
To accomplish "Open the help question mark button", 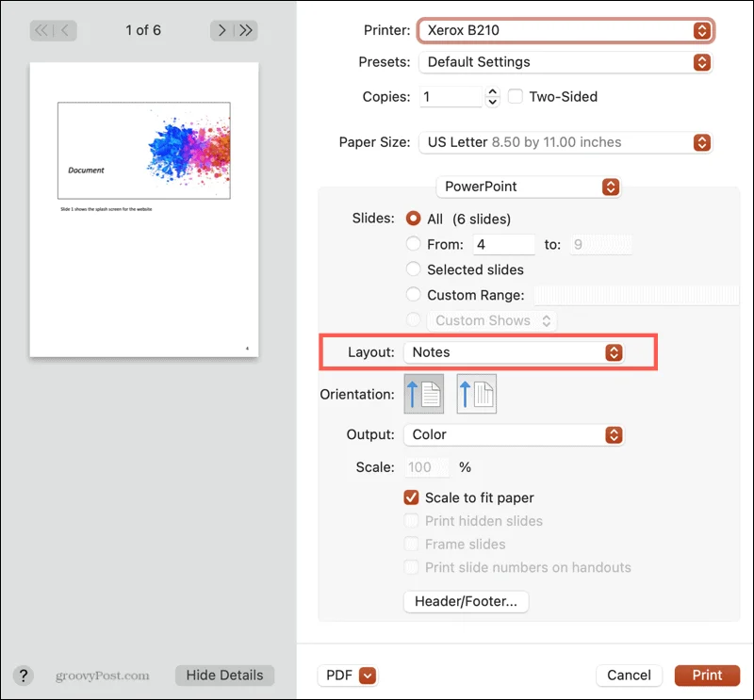I will point(23,675).
